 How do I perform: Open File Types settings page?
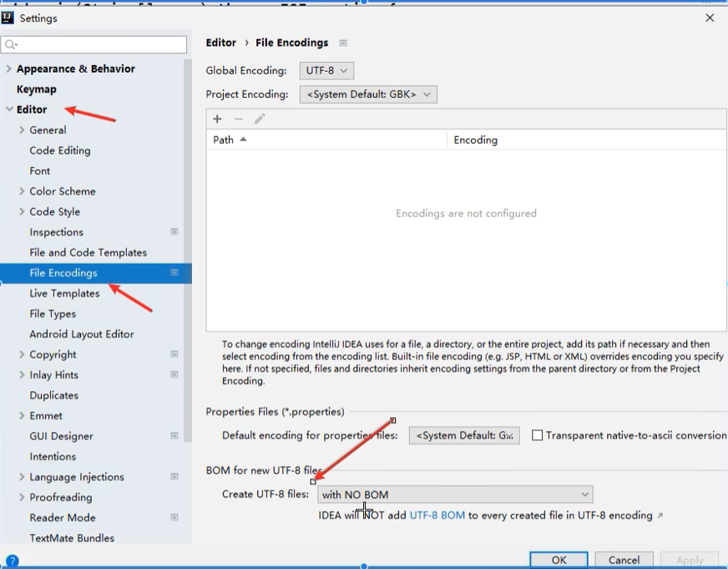53,313
